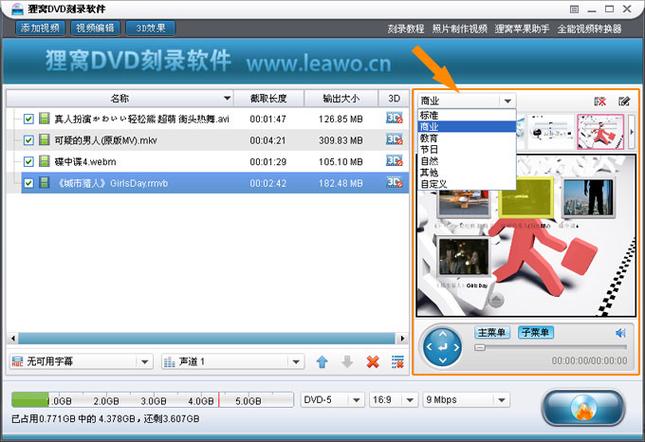Click the disc capacity usage bar
645x442 pixels.
click(153, 400)
